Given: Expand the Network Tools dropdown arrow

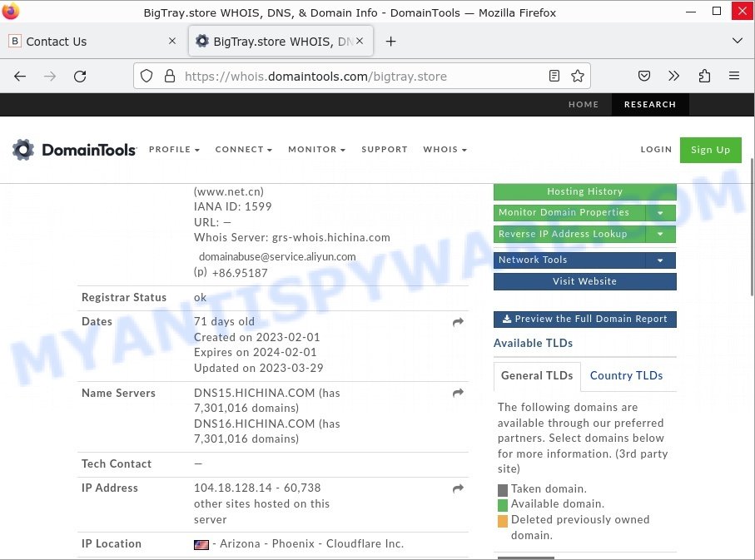Looking at the screenshot, I should [660, 260].
